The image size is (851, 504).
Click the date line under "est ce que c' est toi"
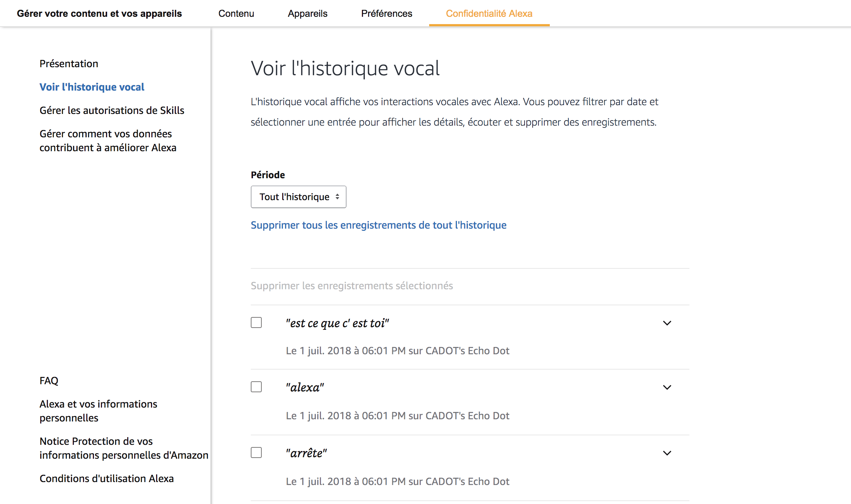click(398, 351)
